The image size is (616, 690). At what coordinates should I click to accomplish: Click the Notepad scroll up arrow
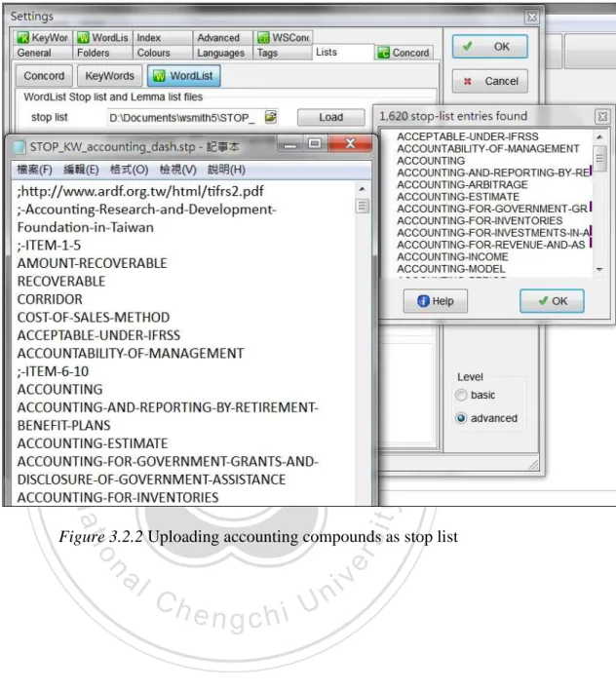pyautogui.click(x=363, y=189)
